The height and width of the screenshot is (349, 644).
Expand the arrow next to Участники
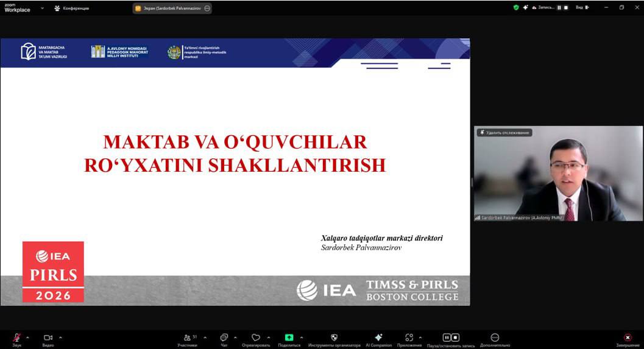pyautogui.click(x=205, y=337)
